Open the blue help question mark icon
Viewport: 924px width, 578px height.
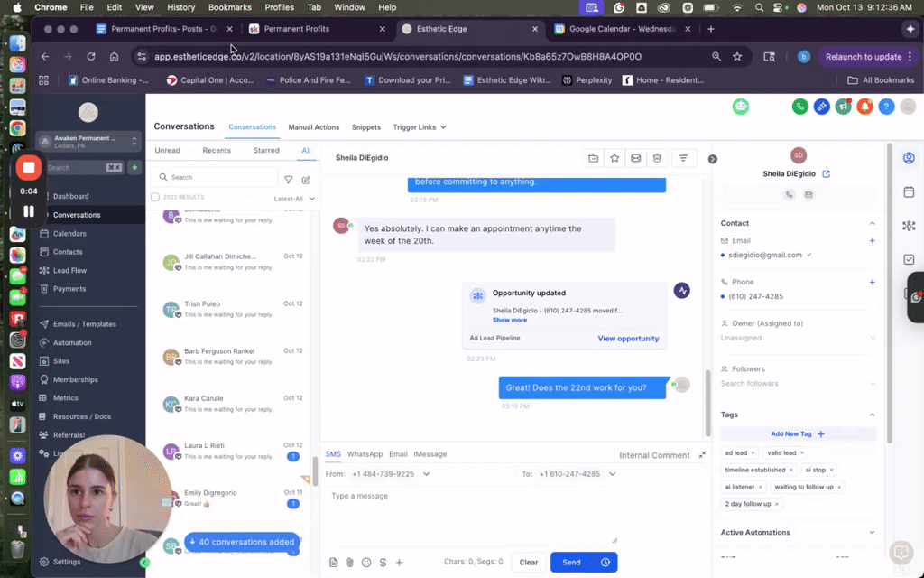coord(886,107)
